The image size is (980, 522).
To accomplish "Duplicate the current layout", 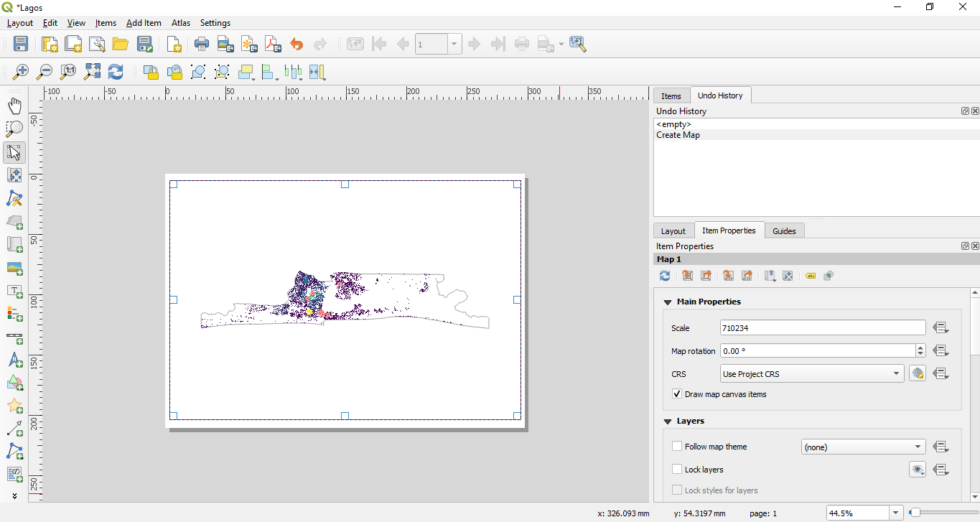I will tap(73, 44).
